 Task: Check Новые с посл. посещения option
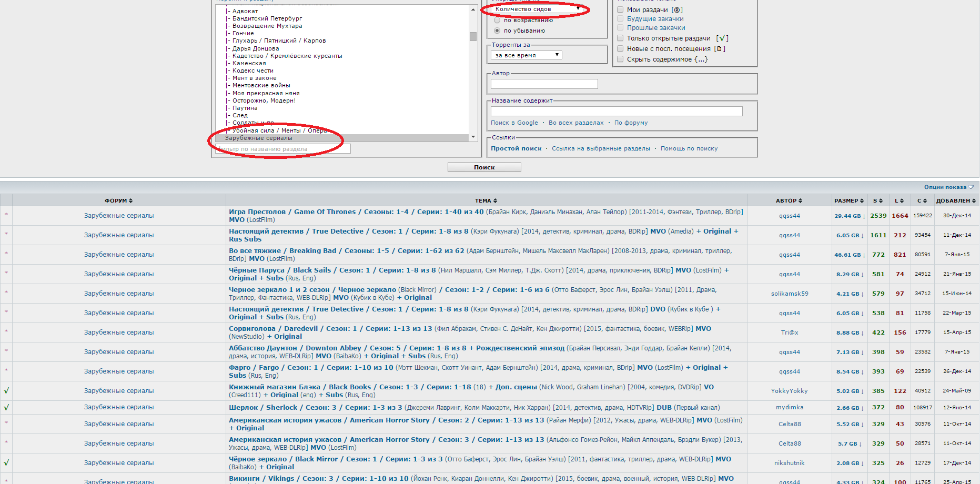tap(620, 48)
